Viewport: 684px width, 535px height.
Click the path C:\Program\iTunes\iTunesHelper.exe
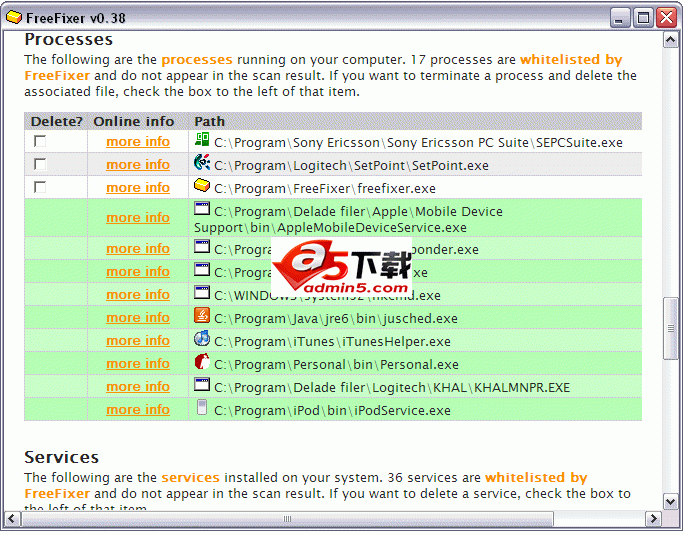[332, 342]
